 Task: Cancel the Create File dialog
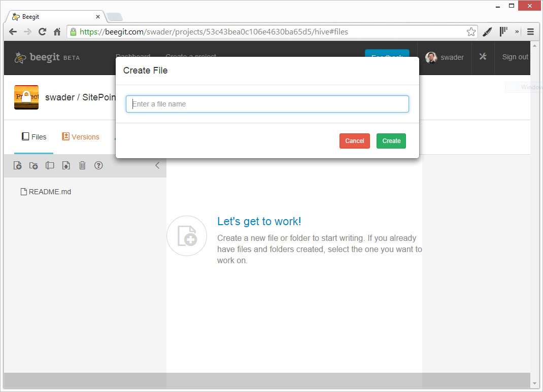tap(355, 141)
